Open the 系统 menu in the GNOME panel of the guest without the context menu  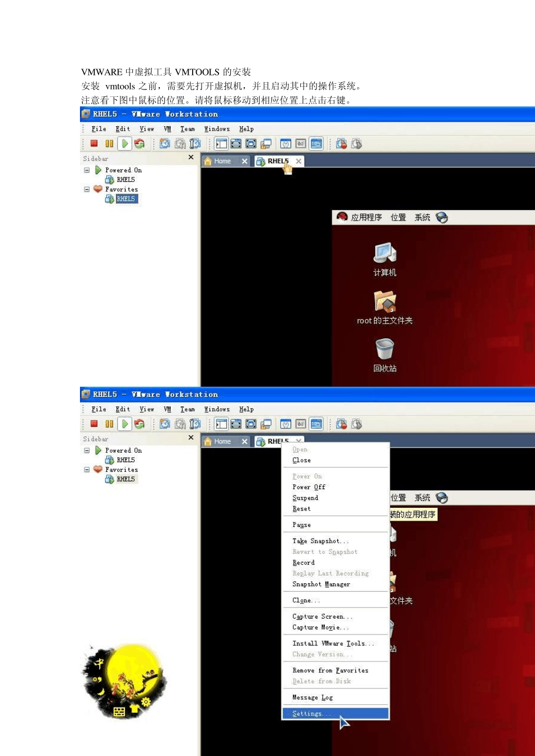[x=422, y=217]
